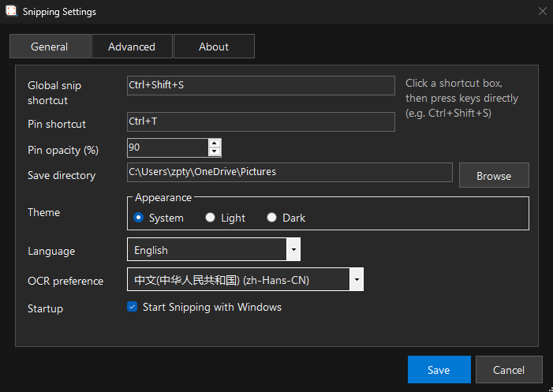The image size is (553, 392).
Task: Open the About tab
Action: [x=214, y=47]
